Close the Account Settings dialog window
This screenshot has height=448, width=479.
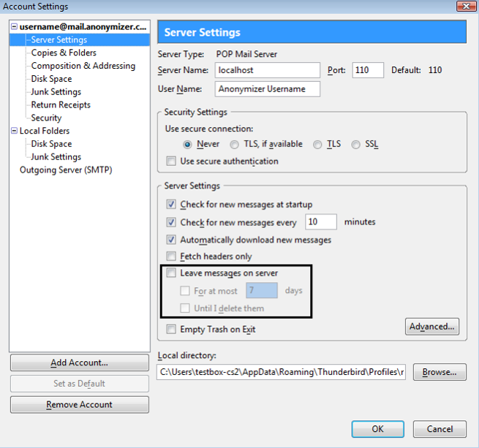pyautogui.click(x=462, y=7)
